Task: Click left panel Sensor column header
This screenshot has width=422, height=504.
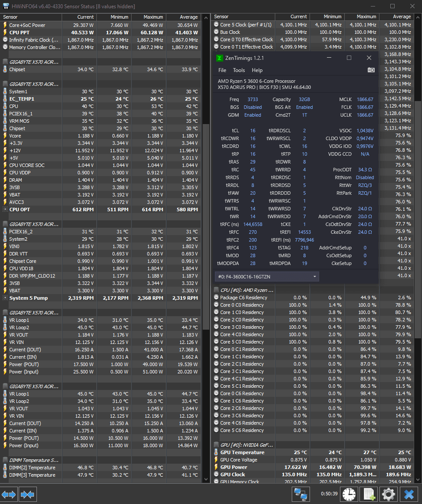Action: (31, 17)
